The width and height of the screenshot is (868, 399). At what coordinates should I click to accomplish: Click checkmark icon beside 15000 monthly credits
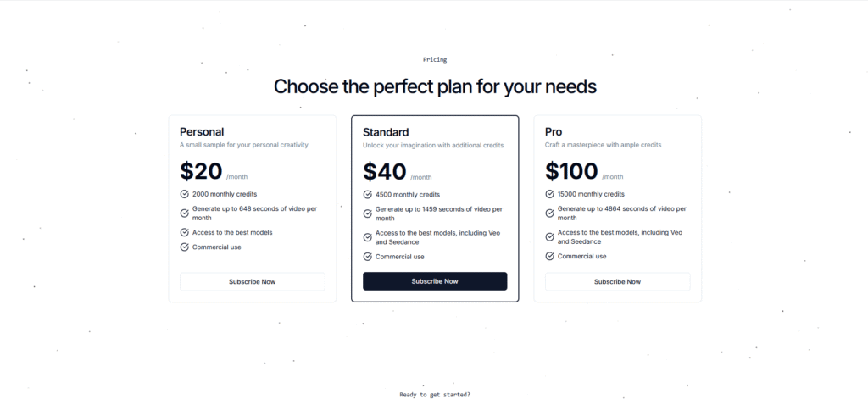(549, 194)
